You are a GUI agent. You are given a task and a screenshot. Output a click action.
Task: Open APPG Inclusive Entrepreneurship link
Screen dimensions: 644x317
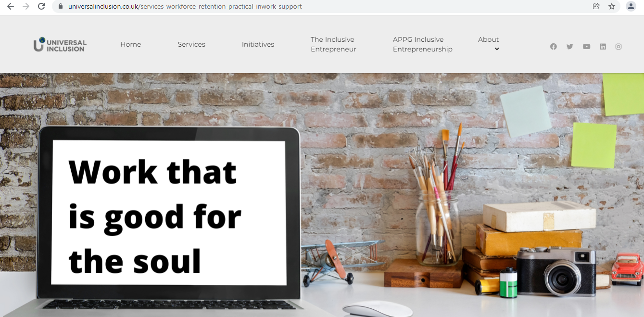click(x=423, y=44)
